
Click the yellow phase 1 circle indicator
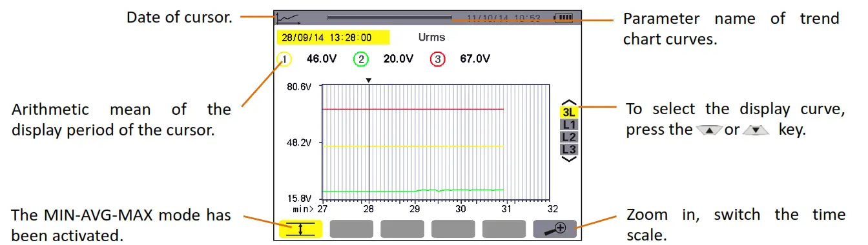pyautogui.click(x=285, y=59)
